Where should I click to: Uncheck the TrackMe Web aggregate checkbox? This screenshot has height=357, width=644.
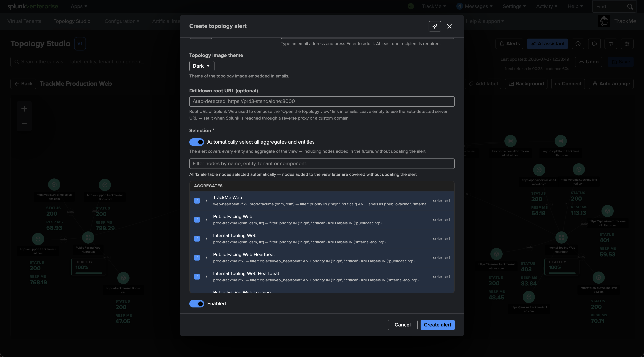point(197,201)
